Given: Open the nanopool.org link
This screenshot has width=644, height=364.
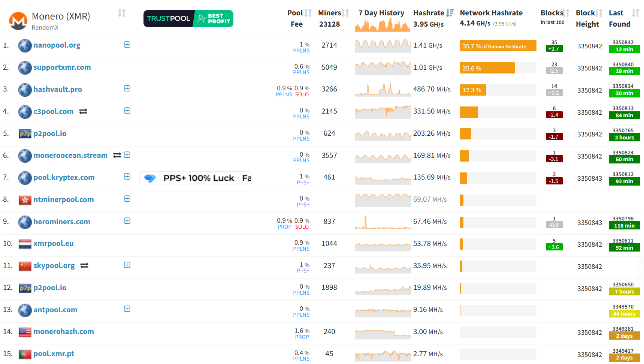Looking at the screenshot, I should [57, 45].
